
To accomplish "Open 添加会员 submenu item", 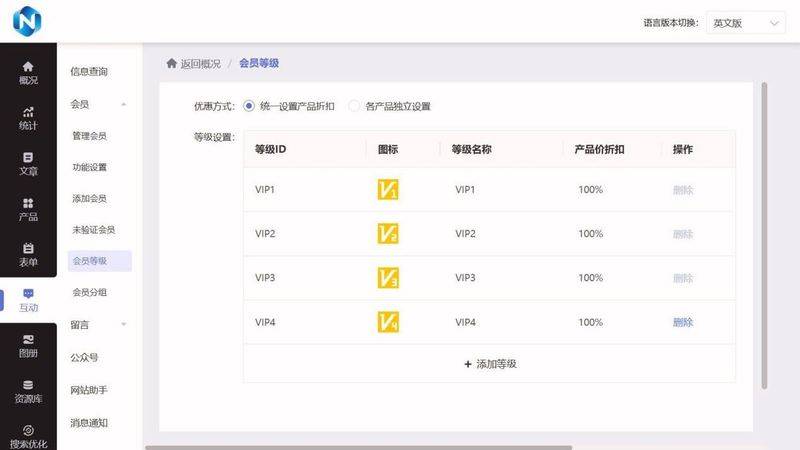I will point(89,198).
